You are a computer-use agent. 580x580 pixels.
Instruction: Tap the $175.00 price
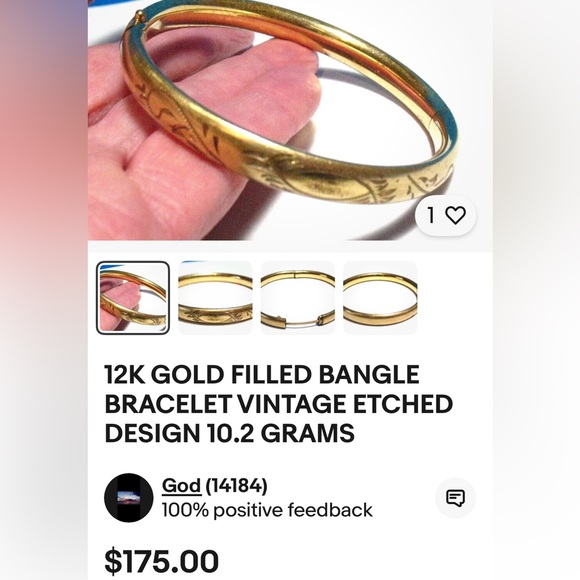click(x=162, y=562)
